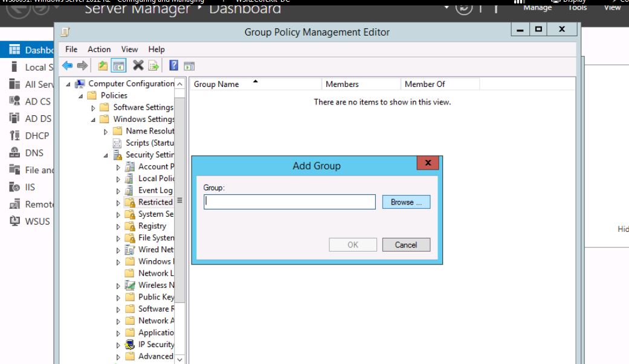The image size is (629, 364).
Task: Select the Event Log tree item
Action: (155, 190)
